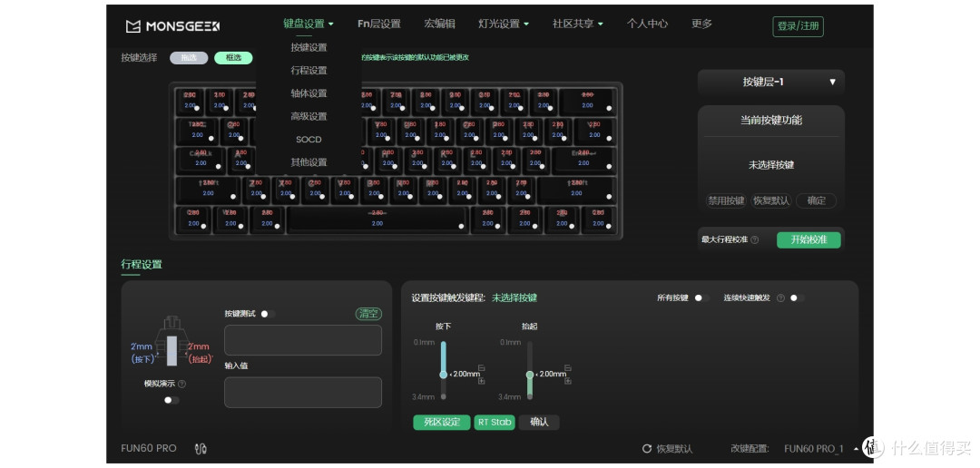Image resolution: width=980 pixels, height=468 pixels.
Task: Expand the 社区共享 dropdown
Action: click(577, 24)
